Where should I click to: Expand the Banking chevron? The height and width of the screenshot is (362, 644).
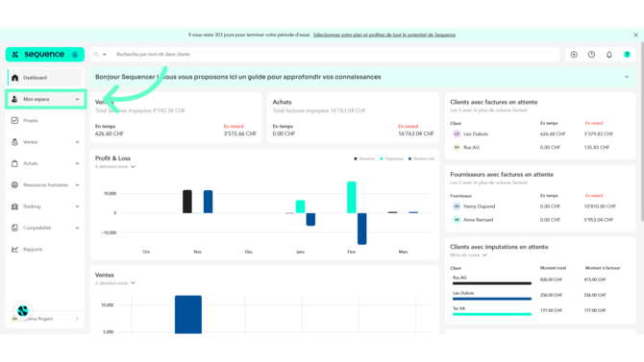click(77, 206)
